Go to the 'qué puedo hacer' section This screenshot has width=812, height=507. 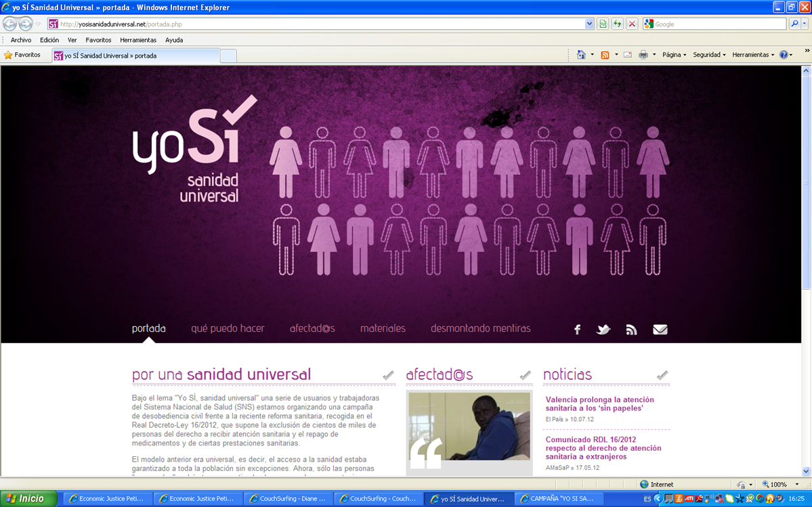pyautogui.click(x=228, y=328)
